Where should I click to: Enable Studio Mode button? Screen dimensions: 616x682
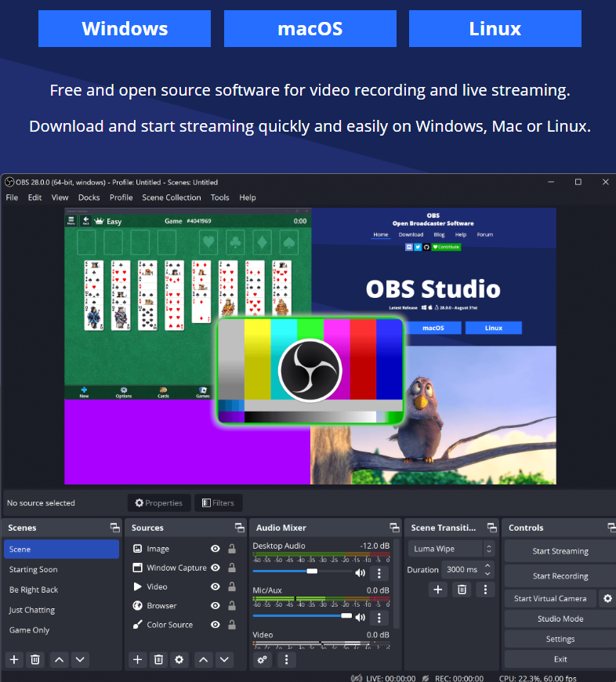tap(560, 619)
